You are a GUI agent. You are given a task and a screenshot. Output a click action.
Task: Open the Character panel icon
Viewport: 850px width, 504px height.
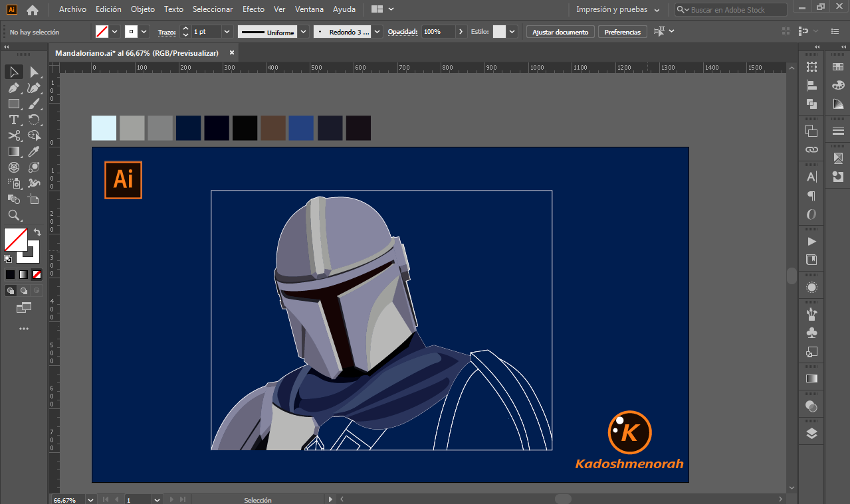pyautogui.click(x=811, y=177)
